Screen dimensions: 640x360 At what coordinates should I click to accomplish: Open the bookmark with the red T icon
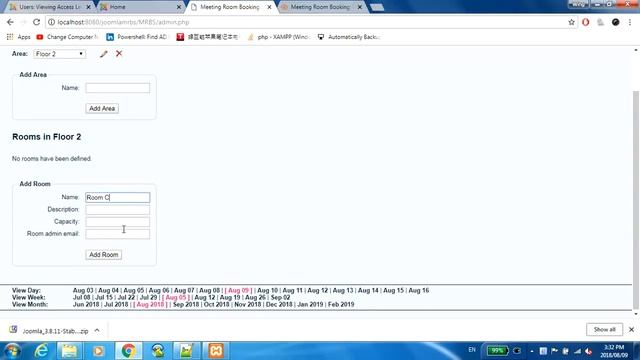pyautogui.click(x=207, y=37)
